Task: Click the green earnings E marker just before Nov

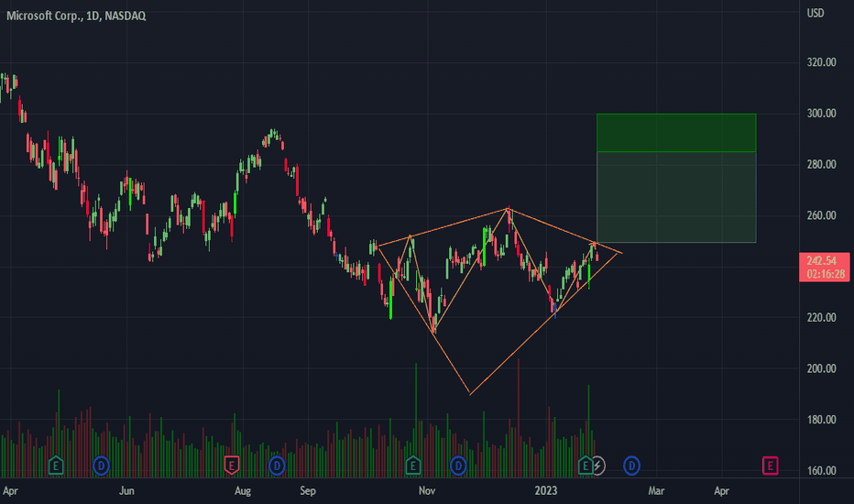Action: [x=413, y=466]
